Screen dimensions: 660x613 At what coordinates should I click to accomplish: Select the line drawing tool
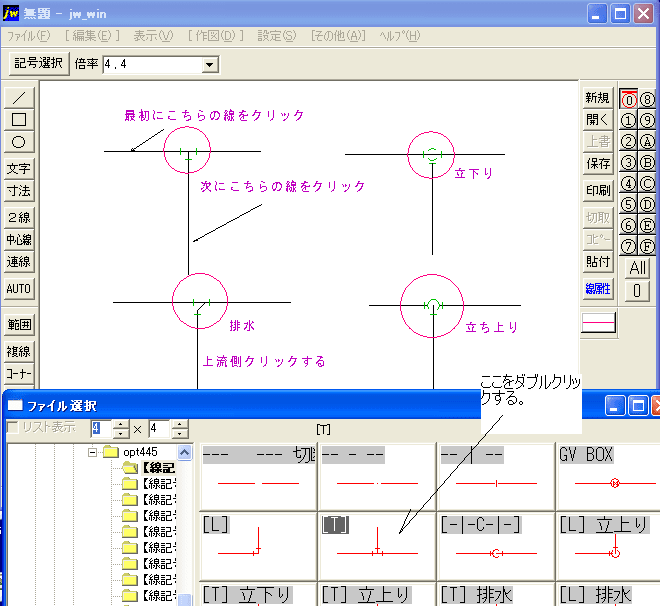(19, 98)
